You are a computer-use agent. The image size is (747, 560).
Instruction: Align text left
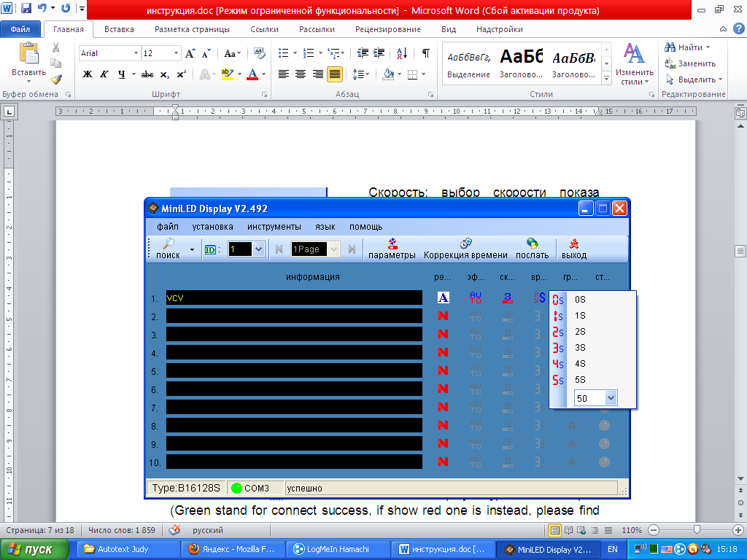tap(284, 74)
